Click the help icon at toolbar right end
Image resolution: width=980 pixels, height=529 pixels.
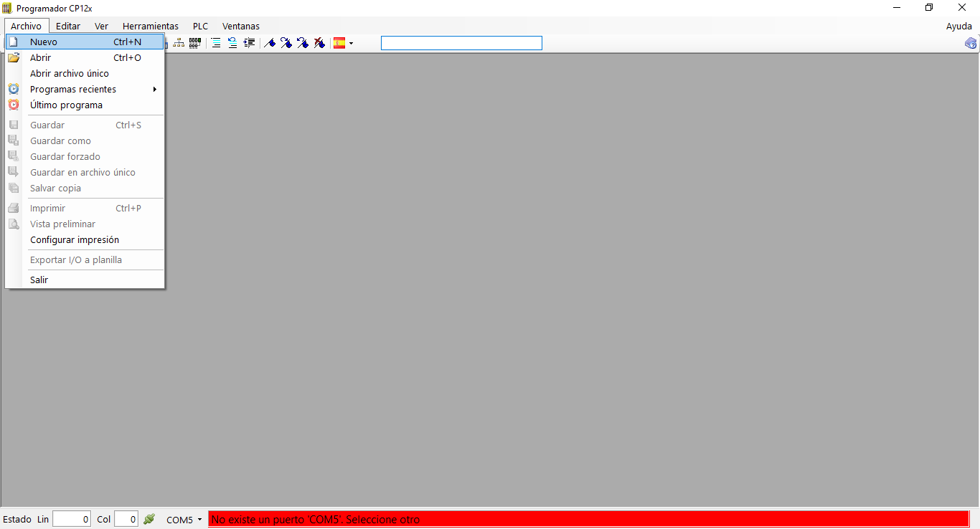(x=971, y=43)
